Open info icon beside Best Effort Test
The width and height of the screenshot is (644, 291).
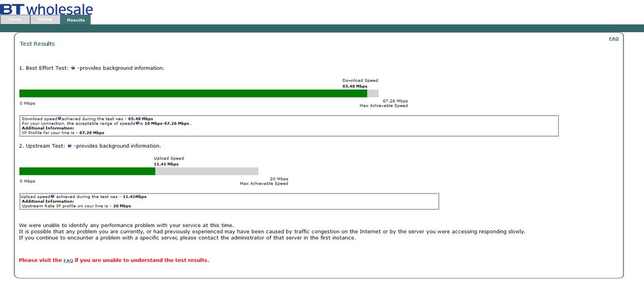(x=73, y=68)
